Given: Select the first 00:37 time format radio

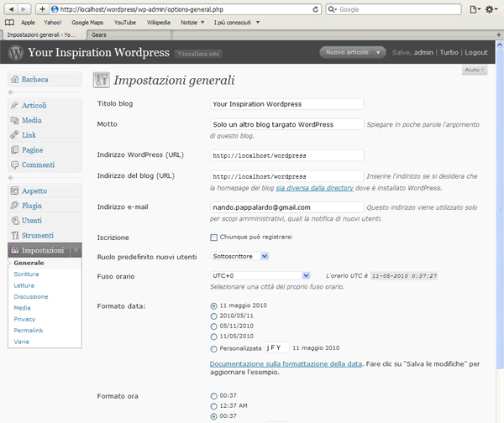Looking at the screenshot, I should coord(213,395).
